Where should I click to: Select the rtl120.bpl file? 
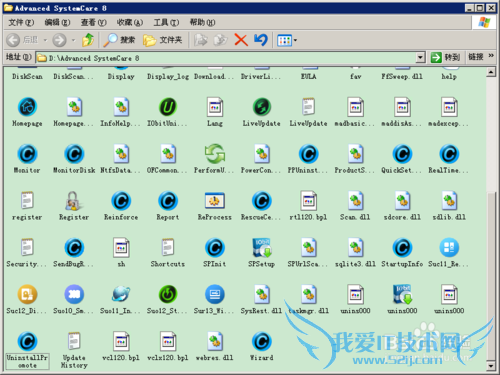point(308,201)
